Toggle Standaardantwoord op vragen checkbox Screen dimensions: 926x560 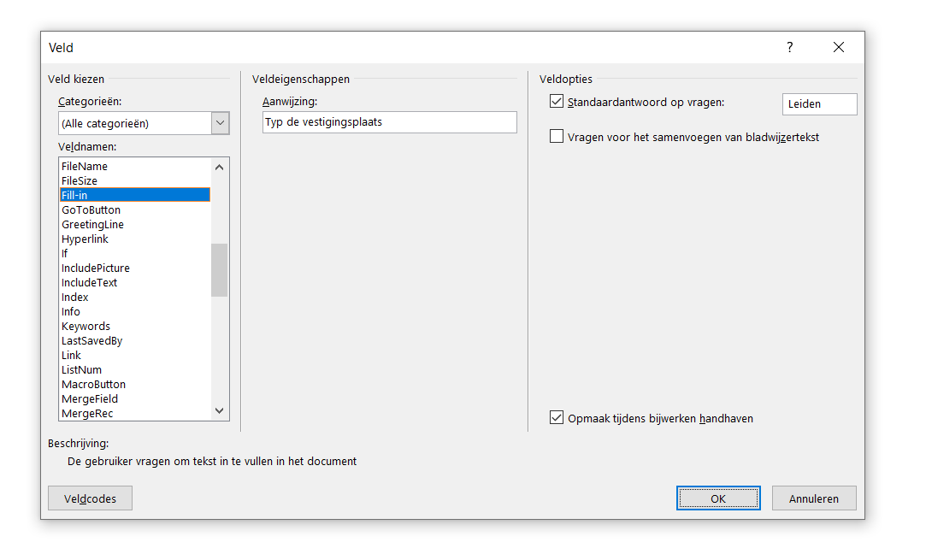tap(557, 102)
